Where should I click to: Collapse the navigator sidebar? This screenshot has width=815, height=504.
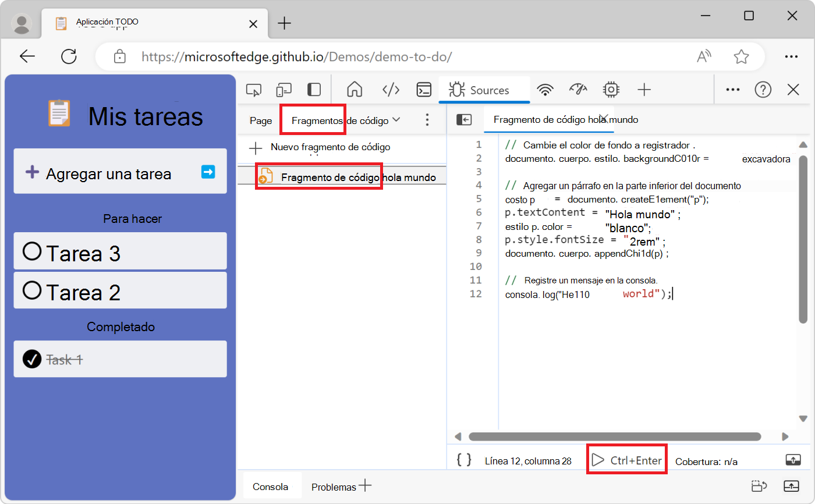tap(464, 119)
